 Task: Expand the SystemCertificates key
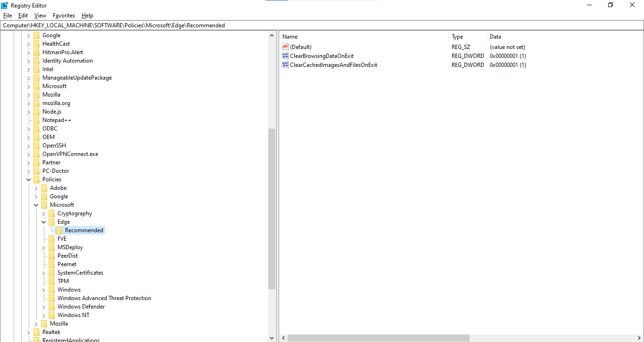44,273
